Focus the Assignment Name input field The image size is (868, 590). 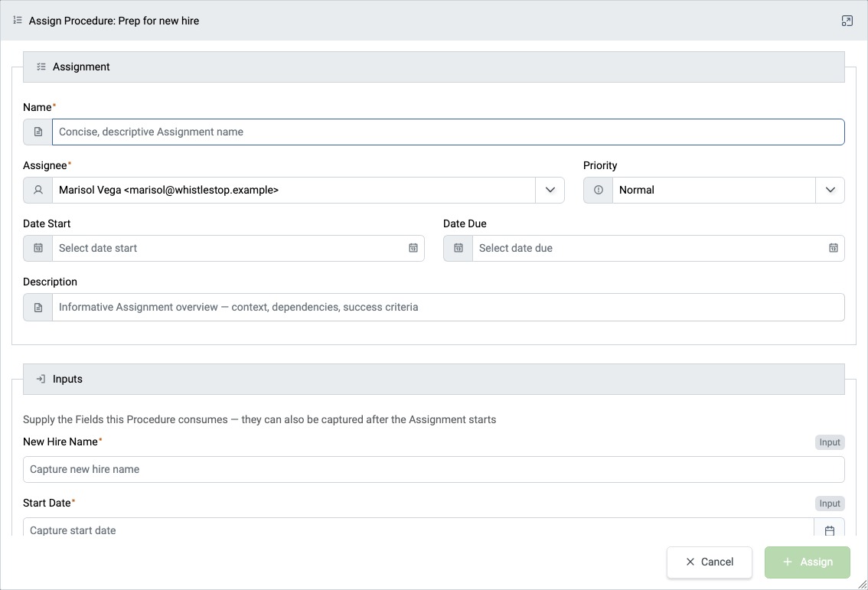click(x=449, y=132)
